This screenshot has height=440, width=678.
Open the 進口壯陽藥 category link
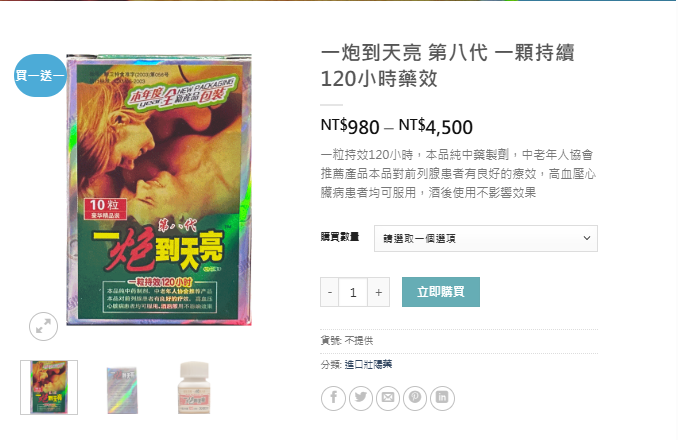(368, 364)
